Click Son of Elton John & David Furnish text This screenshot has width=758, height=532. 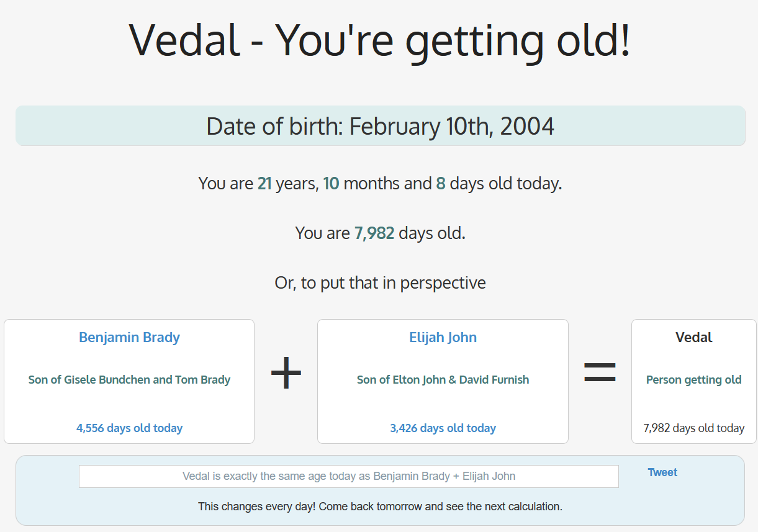click(443, 380)
